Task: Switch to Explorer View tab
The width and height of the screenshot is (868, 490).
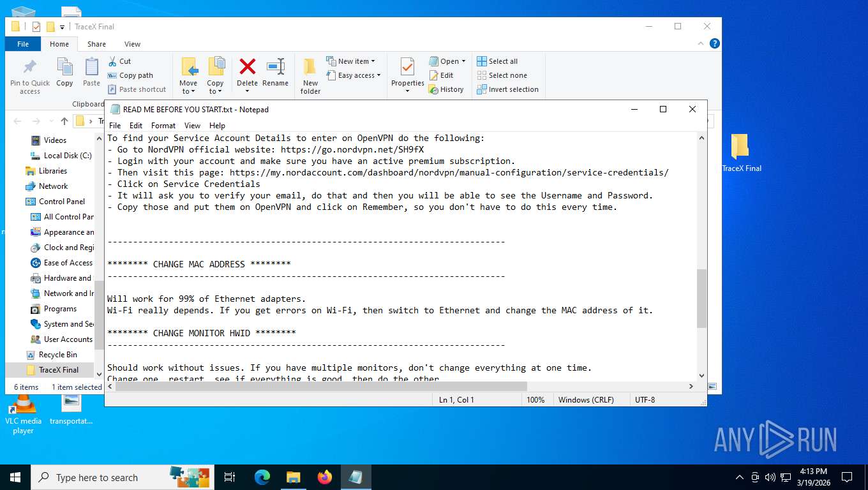Action: point(132,44)
